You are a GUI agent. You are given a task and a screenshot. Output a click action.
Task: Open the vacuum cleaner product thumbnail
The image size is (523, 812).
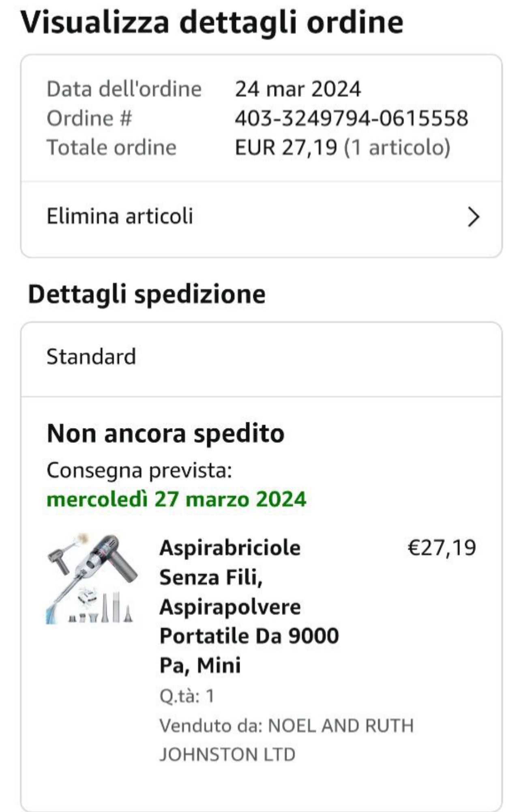[x=92, y=579]
